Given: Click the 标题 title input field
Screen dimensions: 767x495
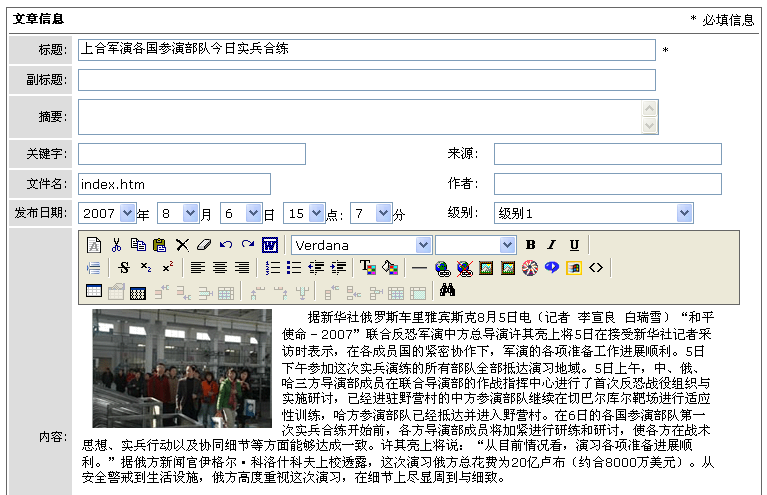Looking at the screenshot, I should (367, 50).
